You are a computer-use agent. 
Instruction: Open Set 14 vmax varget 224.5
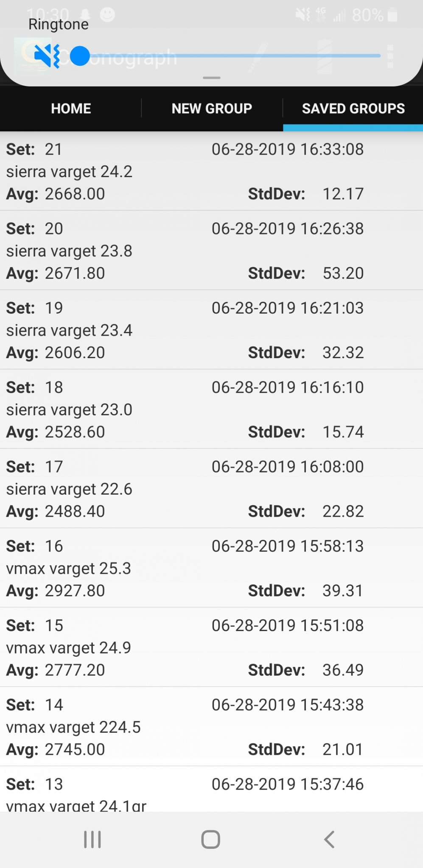tap(211, 726)
